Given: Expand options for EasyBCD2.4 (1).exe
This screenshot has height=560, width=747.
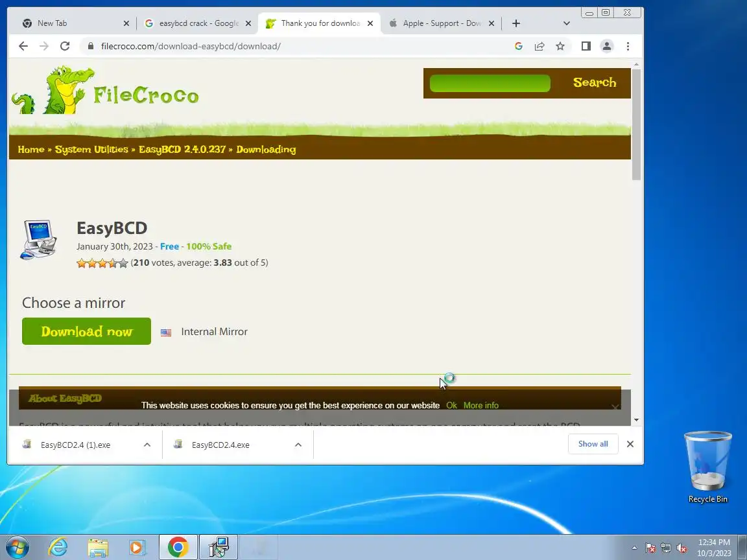Looking at the screenshot, I should coord(147,445).
